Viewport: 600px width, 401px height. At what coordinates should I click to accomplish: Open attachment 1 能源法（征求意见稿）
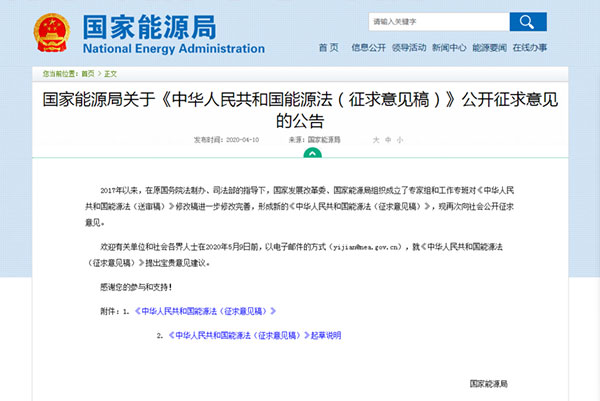pos(205,311)
